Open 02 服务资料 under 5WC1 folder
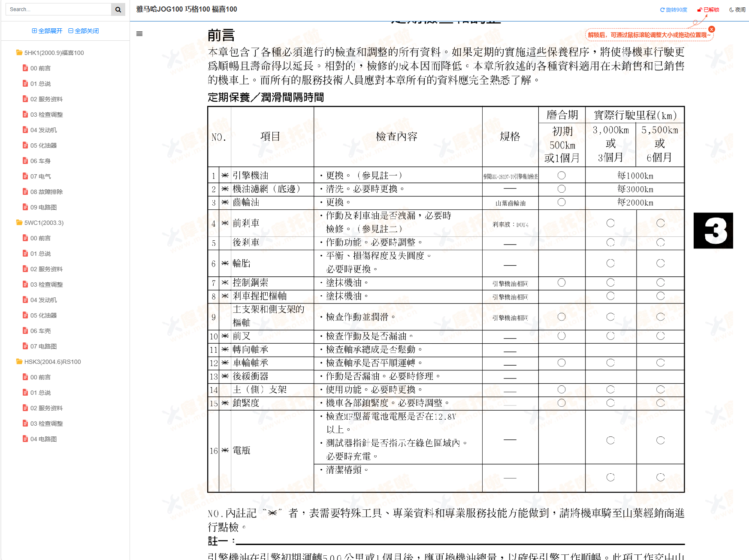749x560 pixels. coord(43,269)
